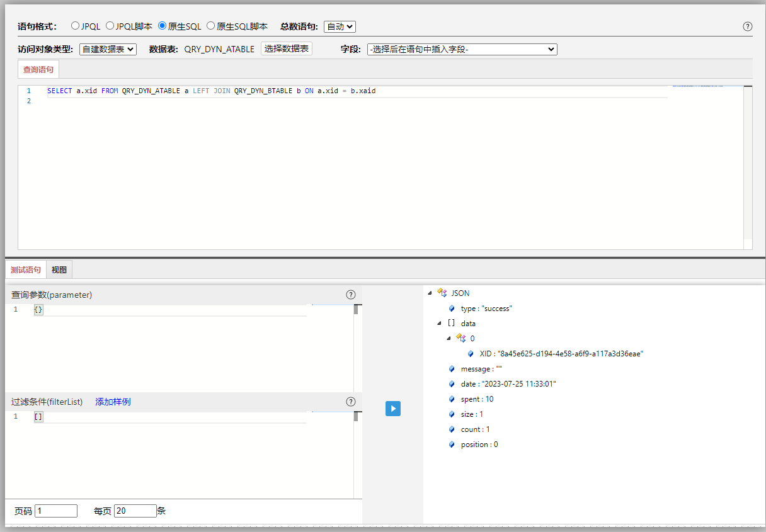Click help icon beside 总数语句 row

click(x=748, y=26)
